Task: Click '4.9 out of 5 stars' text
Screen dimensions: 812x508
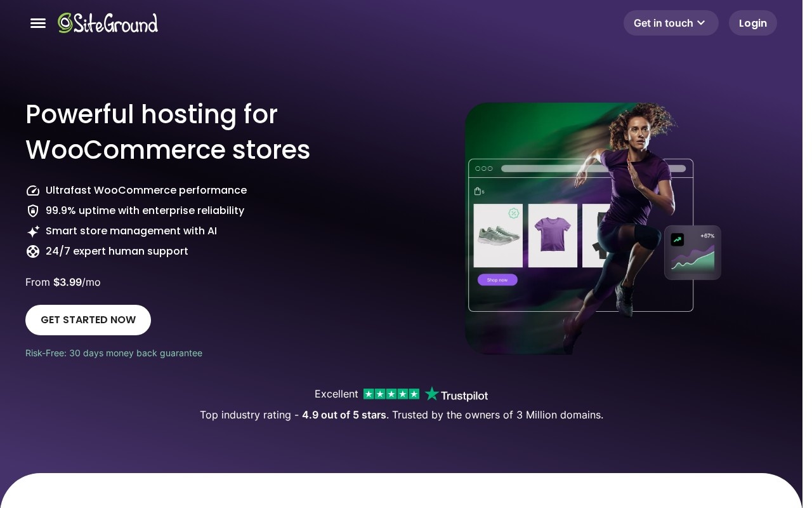Action: [x=344, y=415]
